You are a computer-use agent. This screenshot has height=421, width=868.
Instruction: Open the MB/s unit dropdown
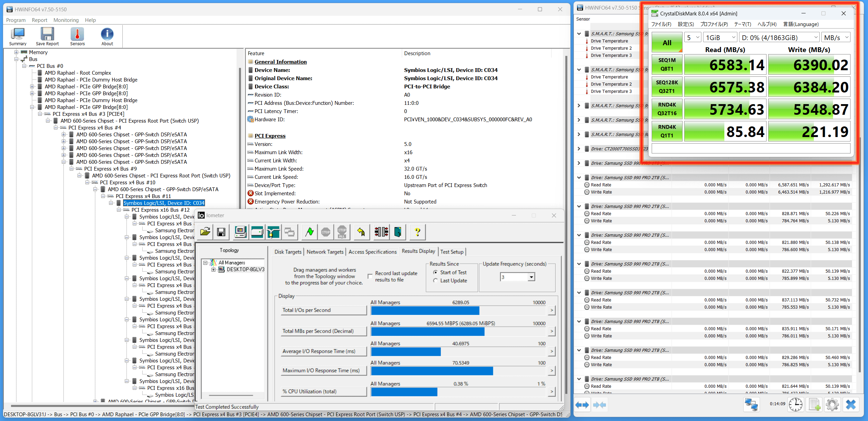[836, 37]
